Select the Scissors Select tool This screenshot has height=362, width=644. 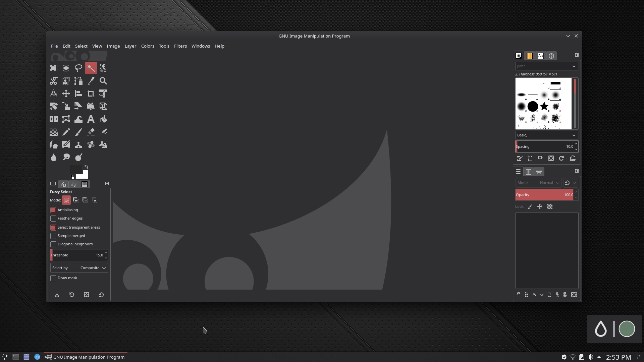point(54,81)
